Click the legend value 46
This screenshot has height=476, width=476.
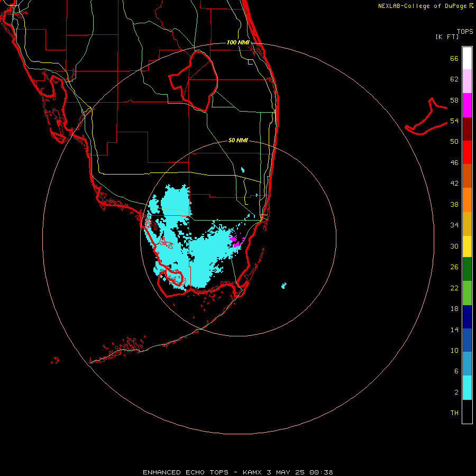coord(454,162)
